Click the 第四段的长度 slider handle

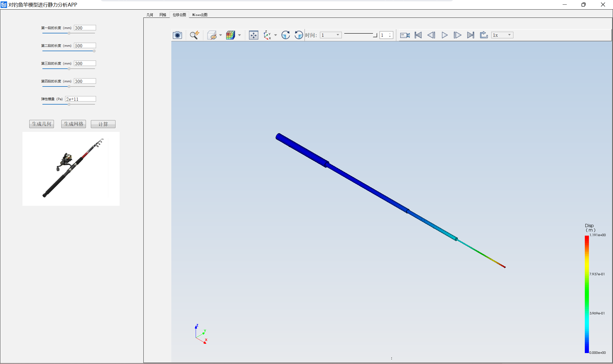(x=69, y=86)
